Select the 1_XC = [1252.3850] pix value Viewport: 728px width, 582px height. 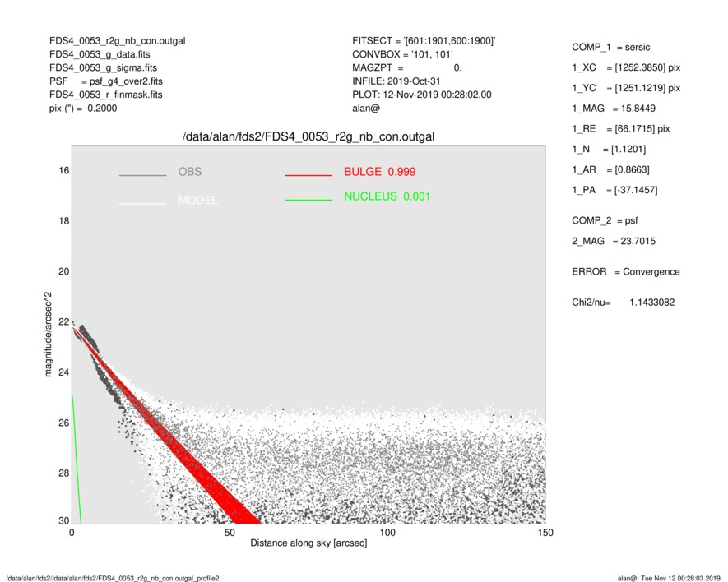626,67
